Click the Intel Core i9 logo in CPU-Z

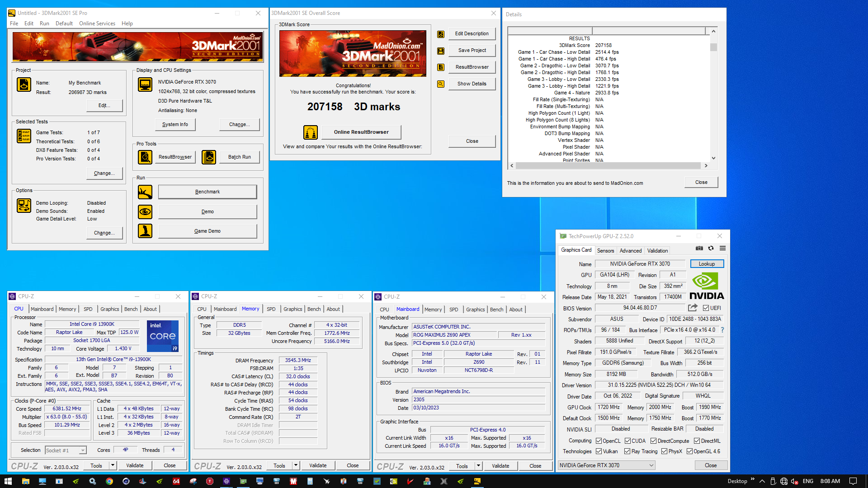163,336
